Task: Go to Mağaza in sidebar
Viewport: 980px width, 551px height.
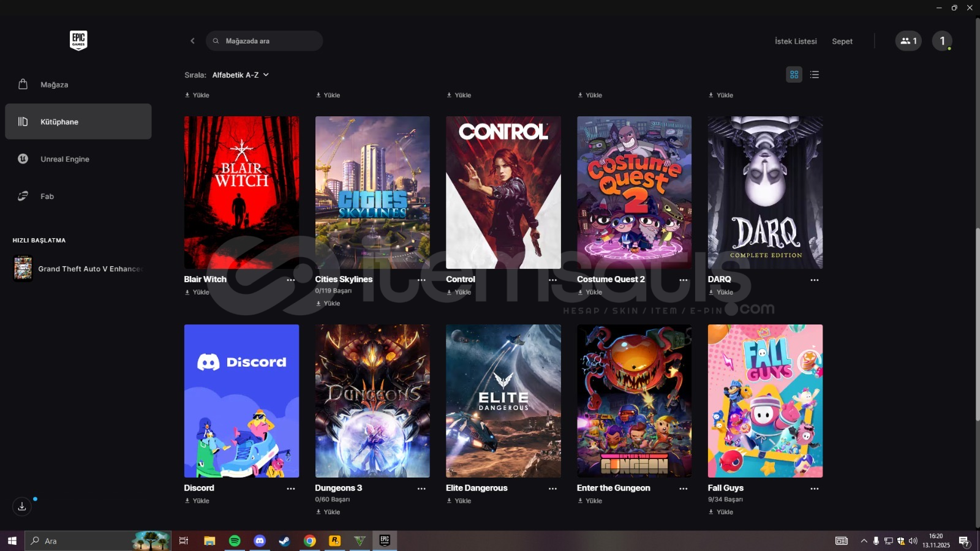Action: pos(78,84)
